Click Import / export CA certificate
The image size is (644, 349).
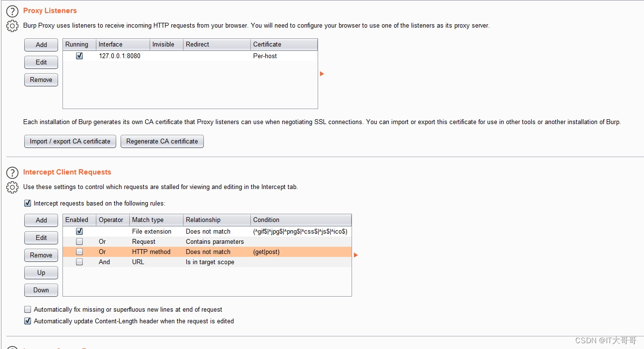point(70,141)
